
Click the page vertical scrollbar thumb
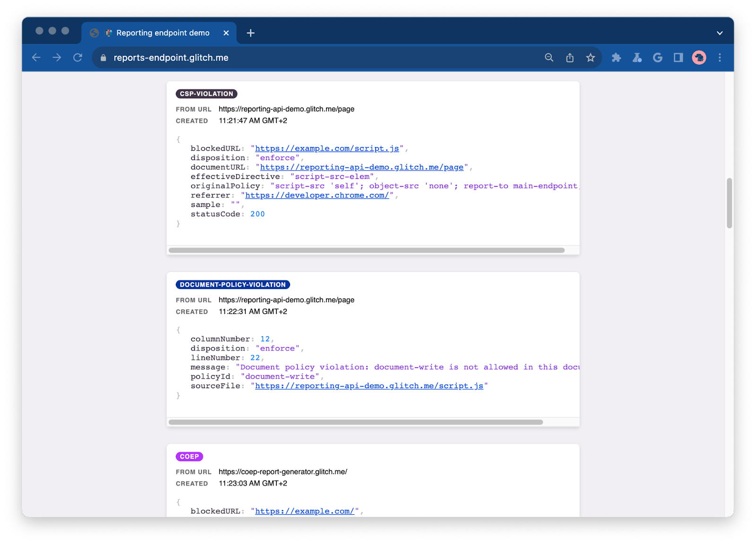coord(730,203)
